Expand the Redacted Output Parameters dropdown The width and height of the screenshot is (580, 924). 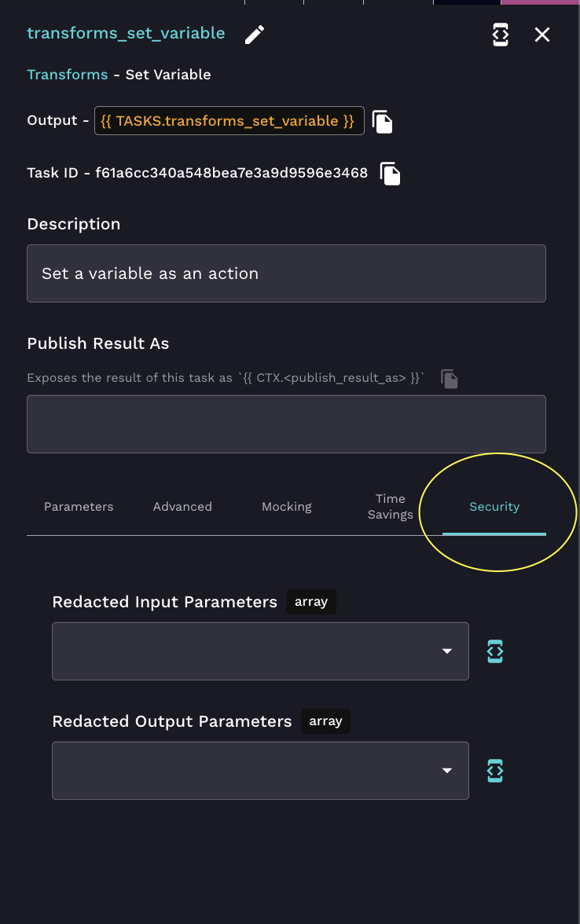[x=446, y=771]
